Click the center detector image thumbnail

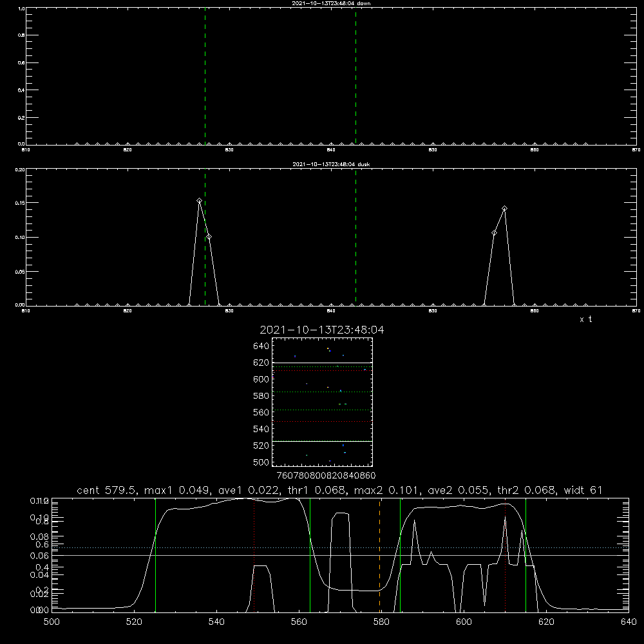coord(322,402)
